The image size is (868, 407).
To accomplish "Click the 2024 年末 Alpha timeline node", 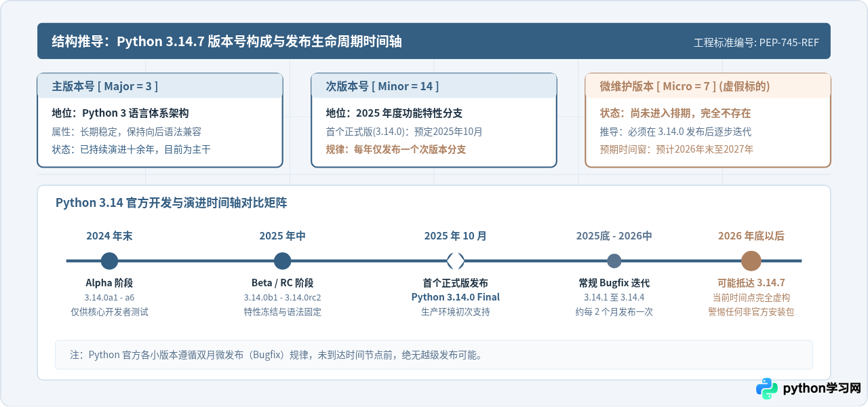I will (x=109, y=260).
